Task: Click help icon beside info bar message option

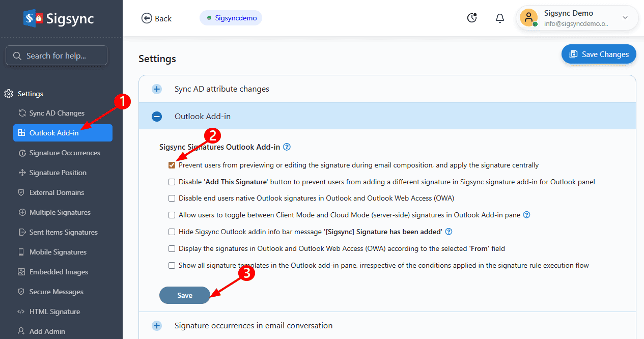Action: click(449, 232)
